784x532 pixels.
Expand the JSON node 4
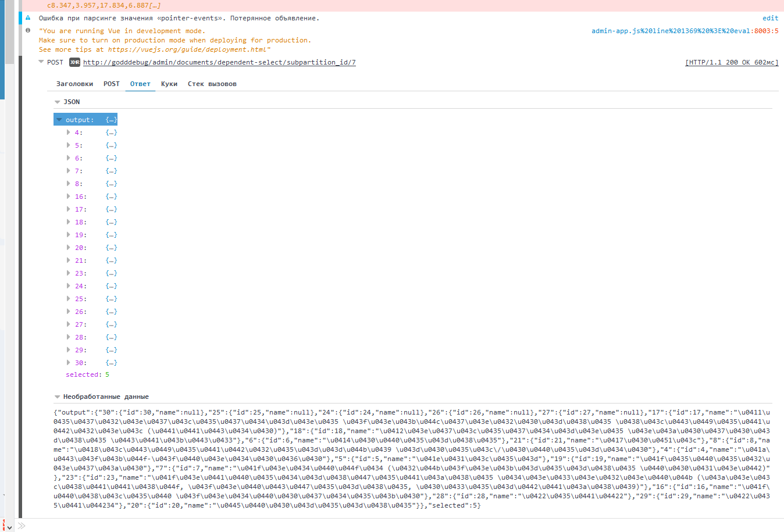tap(69, 133)
